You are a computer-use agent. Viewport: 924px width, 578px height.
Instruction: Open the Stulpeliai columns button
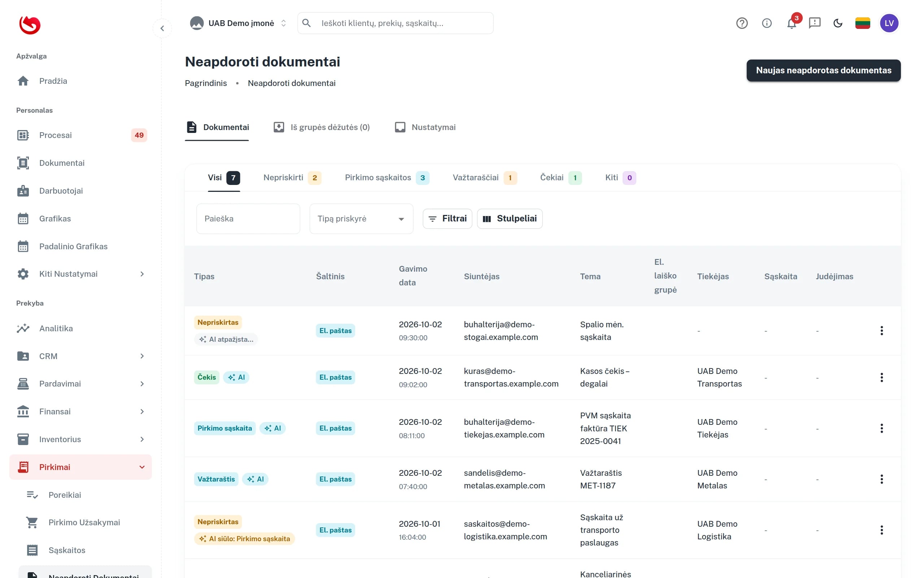(509, 219)
